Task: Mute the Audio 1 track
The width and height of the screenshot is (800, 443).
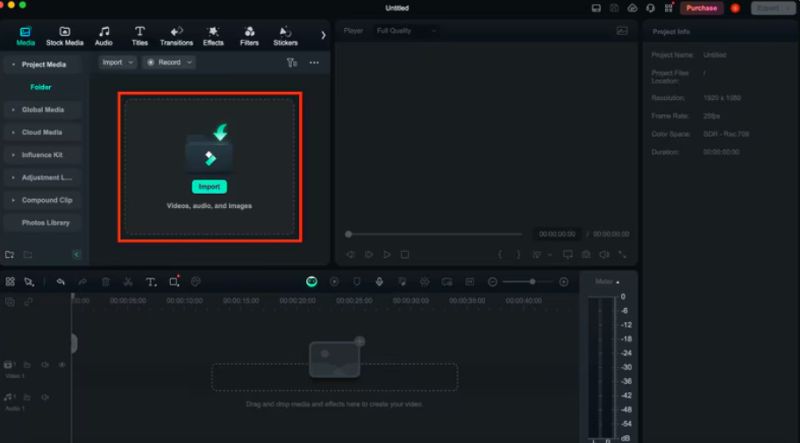Action: [x=45, y=397]
